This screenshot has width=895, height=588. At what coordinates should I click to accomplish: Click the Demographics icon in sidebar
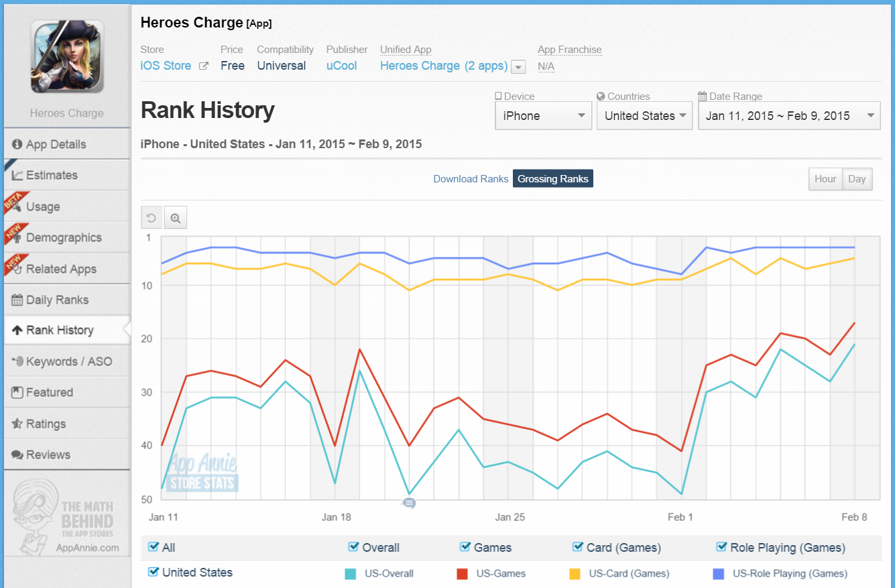[17, 238]
